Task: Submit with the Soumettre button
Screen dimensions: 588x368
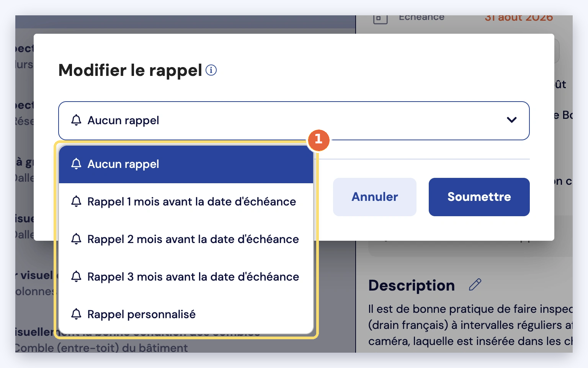Action: coord(479,197)
